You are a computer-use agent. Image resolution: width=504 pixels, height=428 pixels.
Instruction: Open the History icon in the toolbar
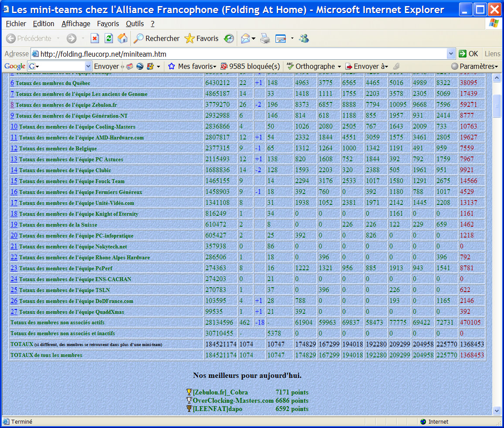[x=229, y=38]
